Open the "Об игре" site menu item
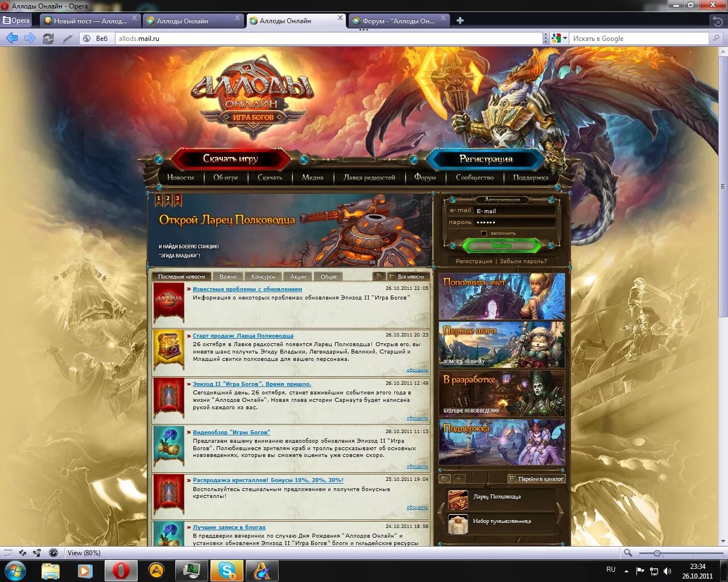This screenshot has height=582, width=728. [225, 177]
